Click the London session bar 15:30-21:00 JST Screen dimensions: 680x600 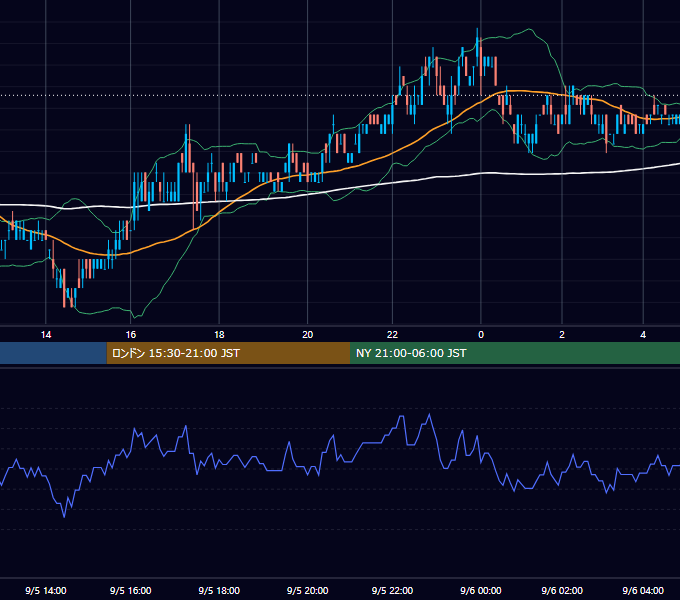(x=228, y=353)
